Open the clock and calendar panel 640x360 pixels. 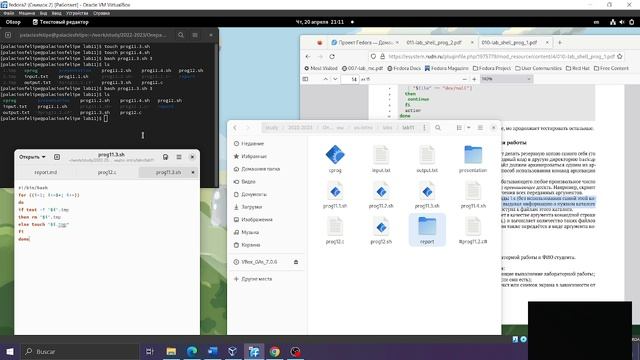click(320, 22)
